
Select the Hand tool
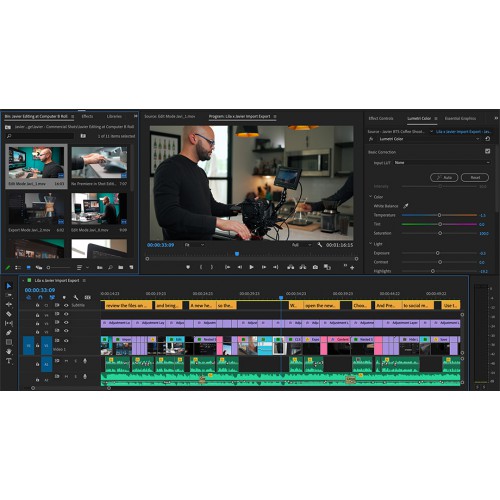tap(9, 351)
